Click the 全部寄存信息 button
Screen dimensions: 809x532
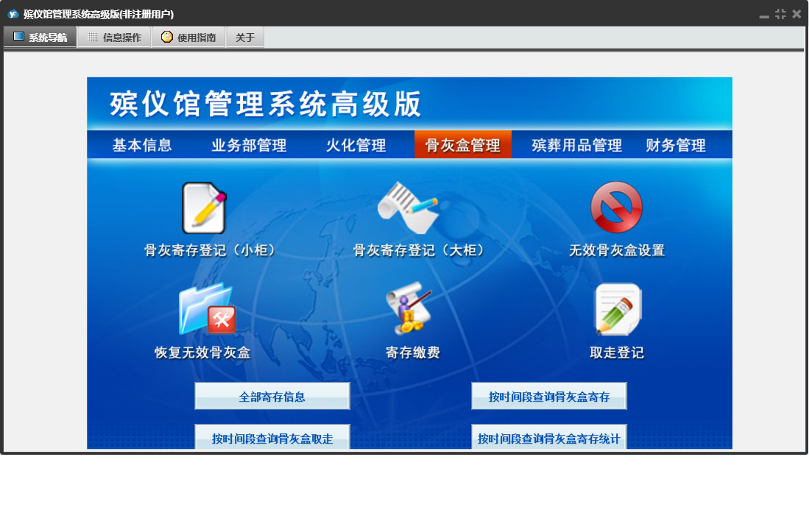[x=272, y=397]
